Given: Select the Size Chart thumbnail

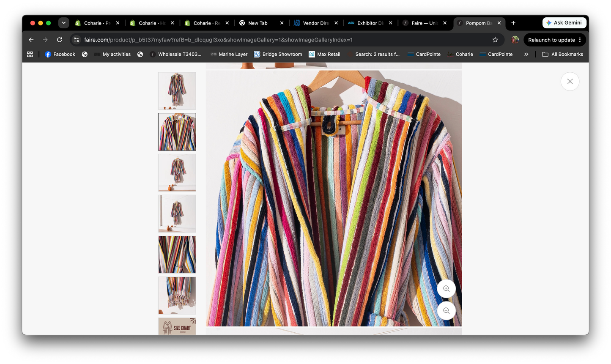Looking at the screenshot, I should click(x=177, y=326).
